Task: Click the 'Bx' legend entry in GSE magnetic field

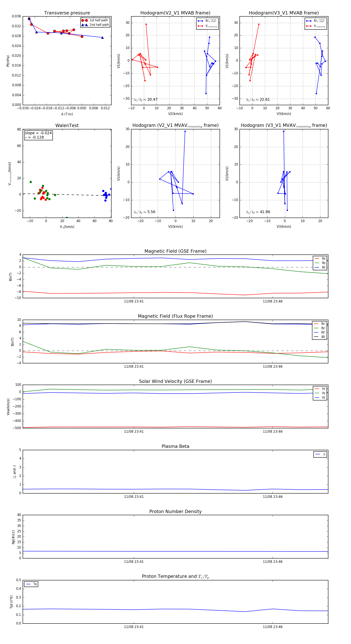Action: click(320, 259)
